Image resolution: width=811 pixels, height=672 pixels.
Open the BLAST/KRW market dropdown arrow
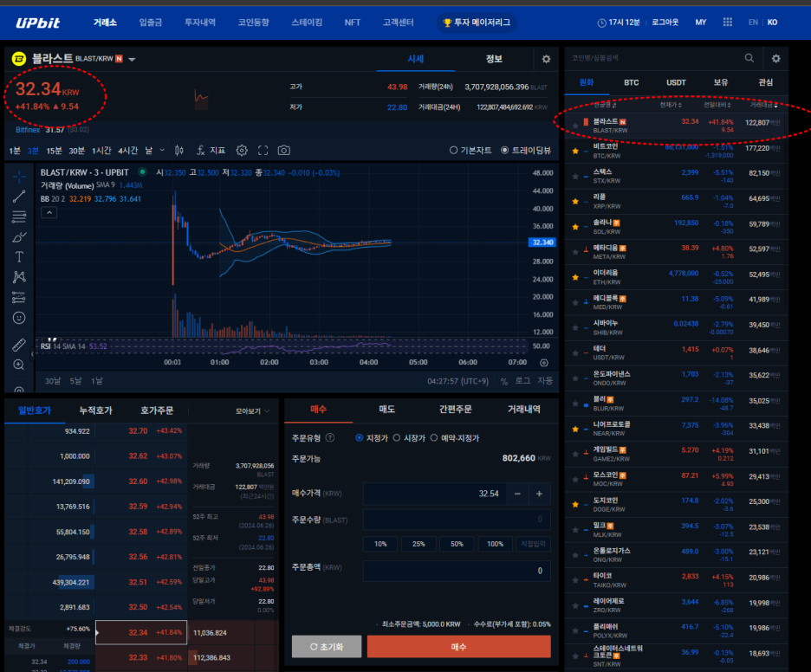click(132, 60)
